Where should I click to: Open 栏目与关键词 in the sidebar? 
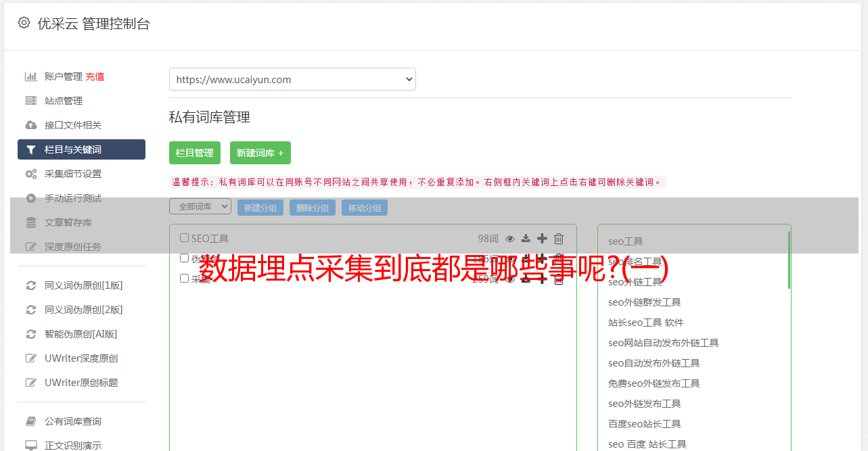[81, 149]
